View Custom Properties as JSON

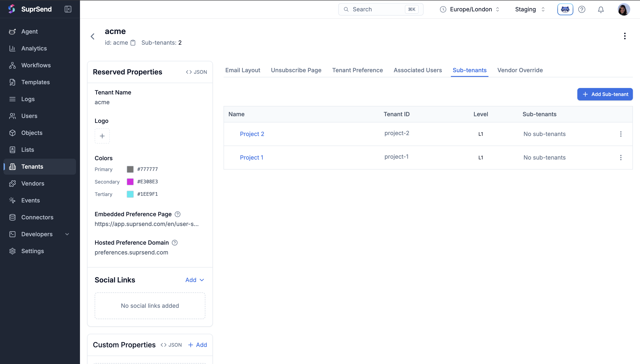(x=171, y=345)
